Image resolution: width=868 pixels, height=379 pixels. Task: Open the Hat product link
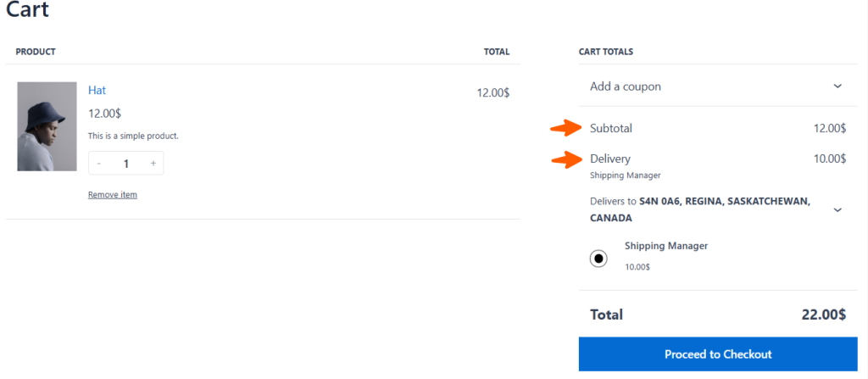pyautogui.click(x=97, y=90)
